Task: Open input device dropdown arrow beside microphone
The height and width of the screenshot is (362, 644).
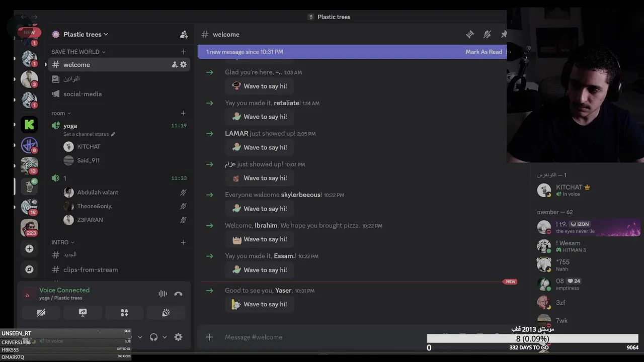Action: point(139,337)
